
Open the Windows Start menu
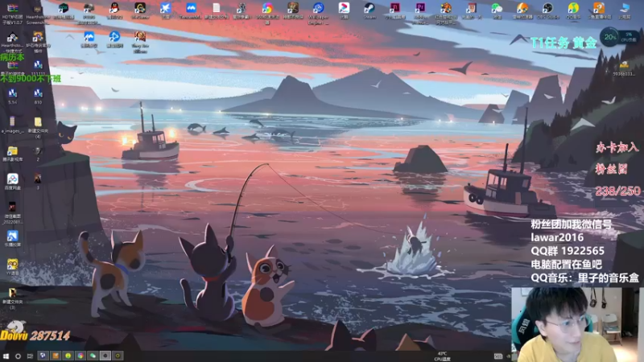coord(6,356)
